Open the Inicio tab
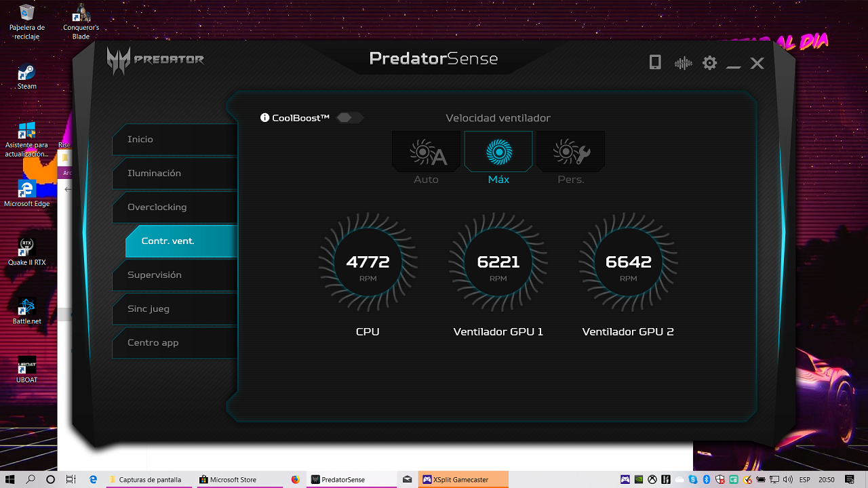The width and height of the screenshot is (868, 488). (175, 140)
